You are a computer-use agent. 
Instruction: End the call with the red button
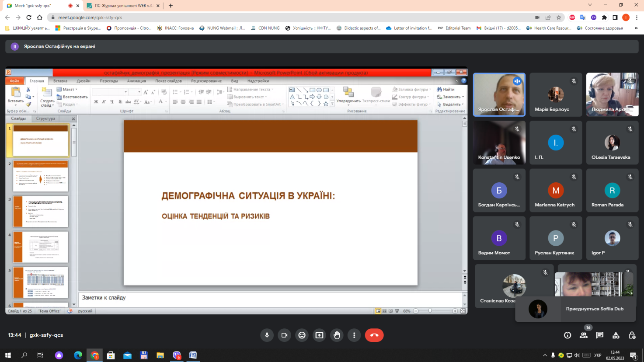click(374, 335)
